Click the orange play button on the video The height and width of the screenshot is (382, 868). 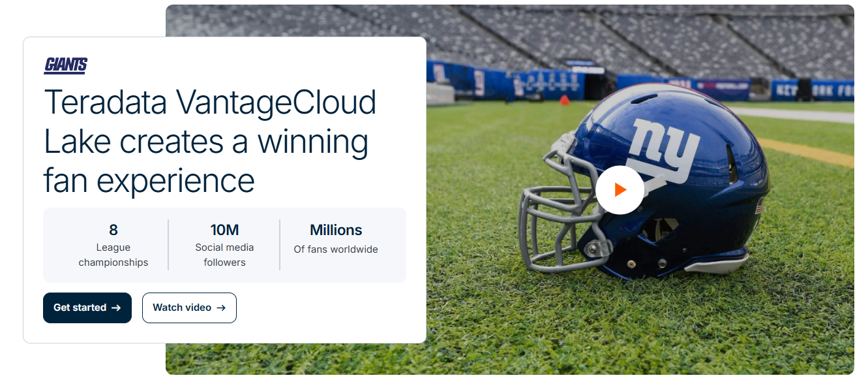[x=620, y=190]
